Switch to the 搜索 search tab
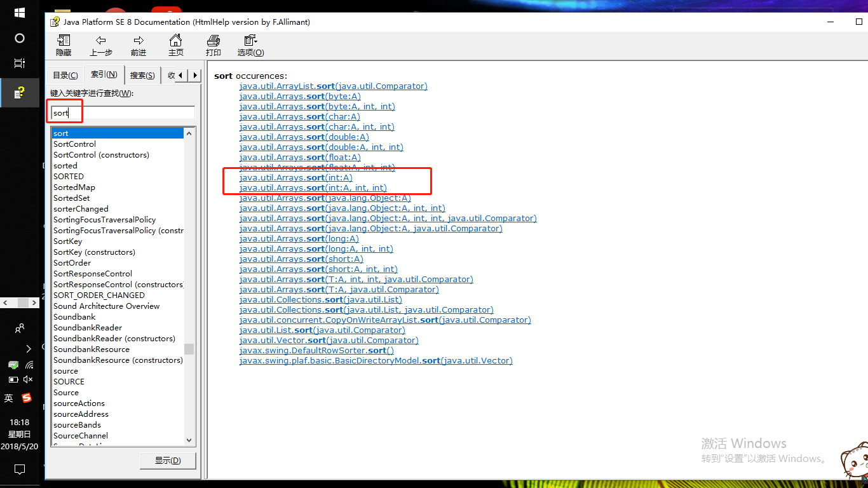Viewport: 868px width, 488px height. coord(142,75)
